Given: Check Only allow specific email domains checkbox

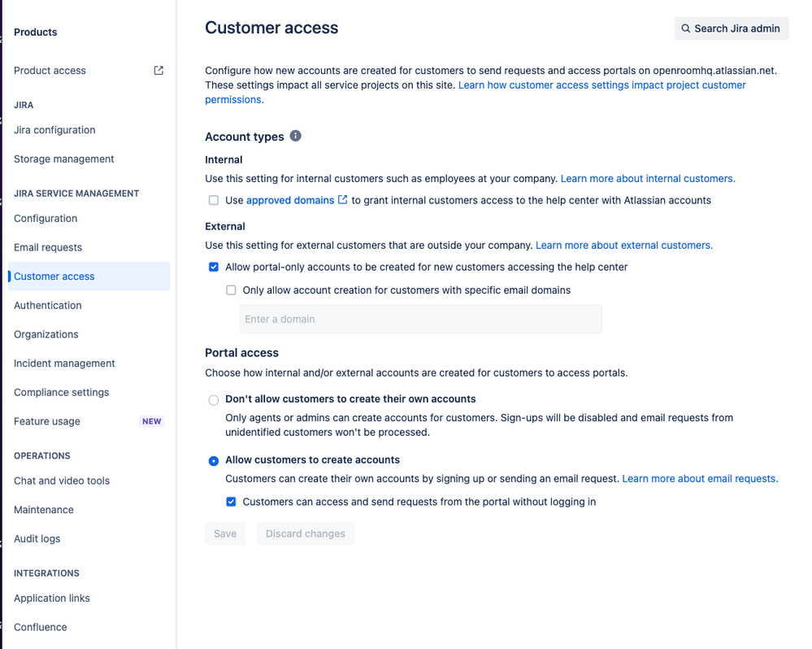Looking at the screenshot, I should [231, 290].
